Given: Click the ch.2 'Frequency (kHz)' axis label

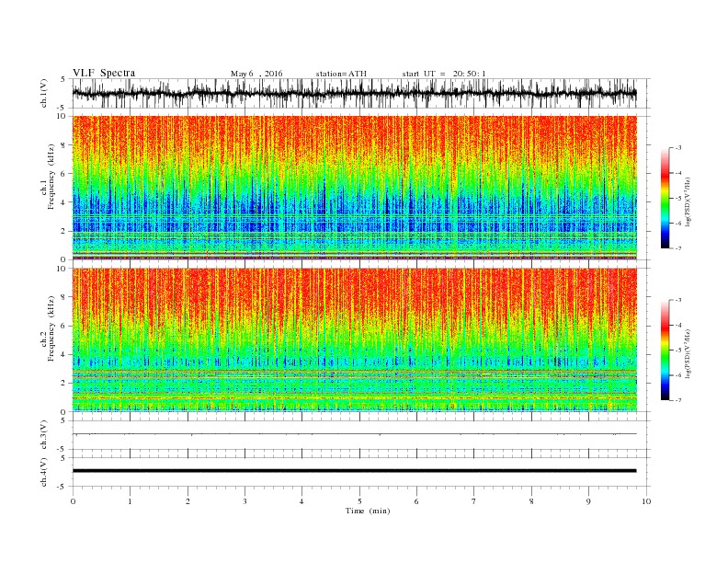Looking at the screenshot, I should [x=51, y=328].
